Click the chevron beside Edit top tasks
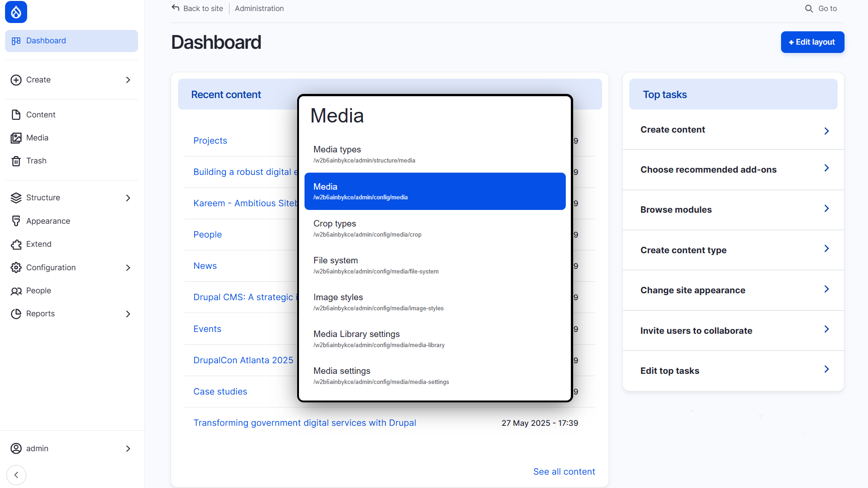This screenshot has width=868, height=488. [x=827, y=369]
